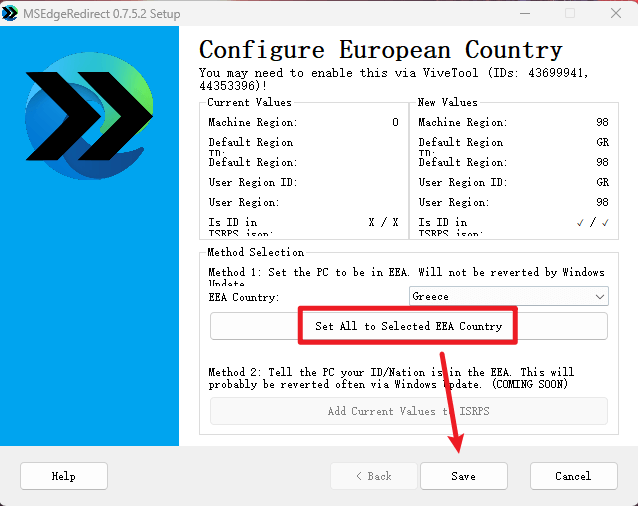Click the New Values User Region ID GR

click(602, 182)
